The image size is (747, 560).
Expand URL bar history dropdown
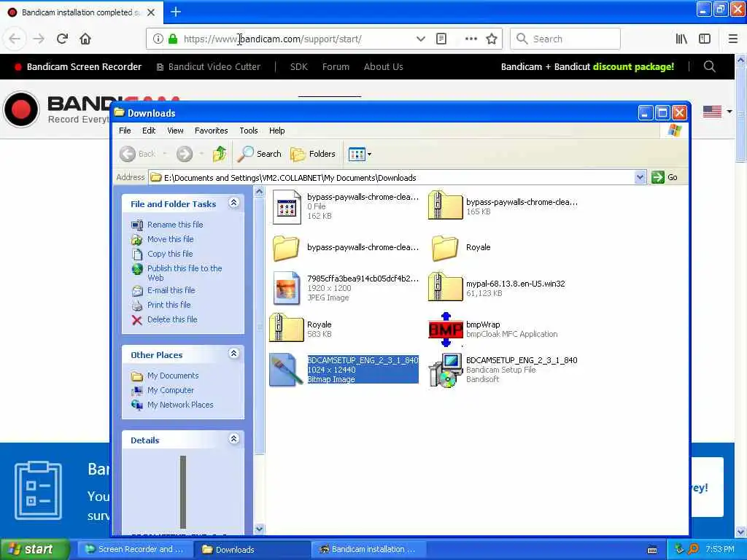click(421, 39)
